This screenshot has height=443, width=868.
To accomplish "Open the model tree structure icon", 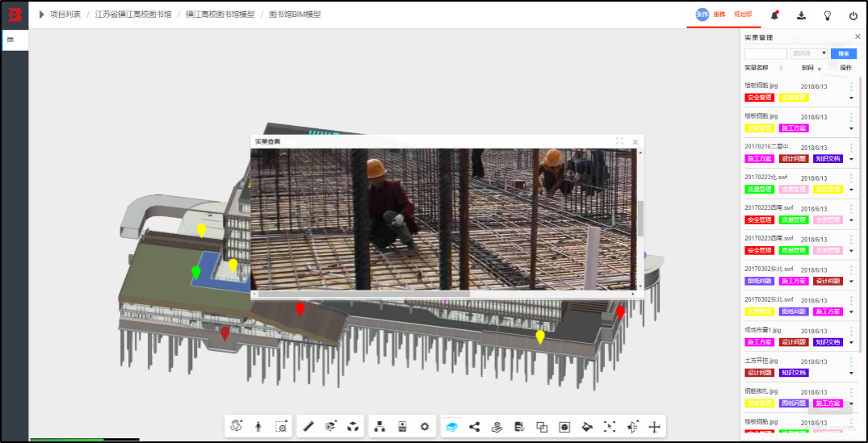I will click(x=379, y=426).
